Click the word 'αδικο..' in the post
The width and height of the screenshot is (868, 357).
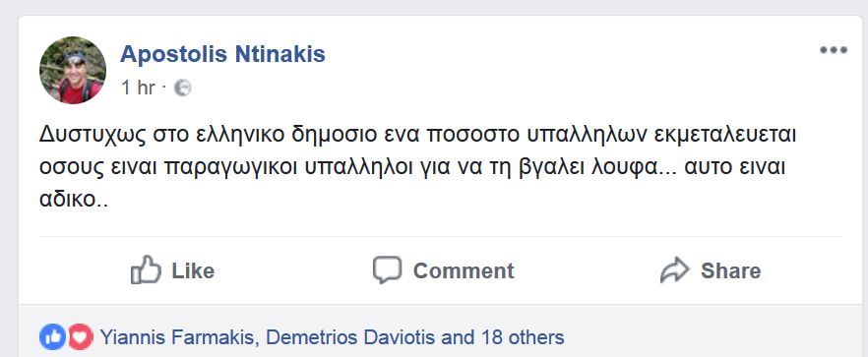(73, 200)
